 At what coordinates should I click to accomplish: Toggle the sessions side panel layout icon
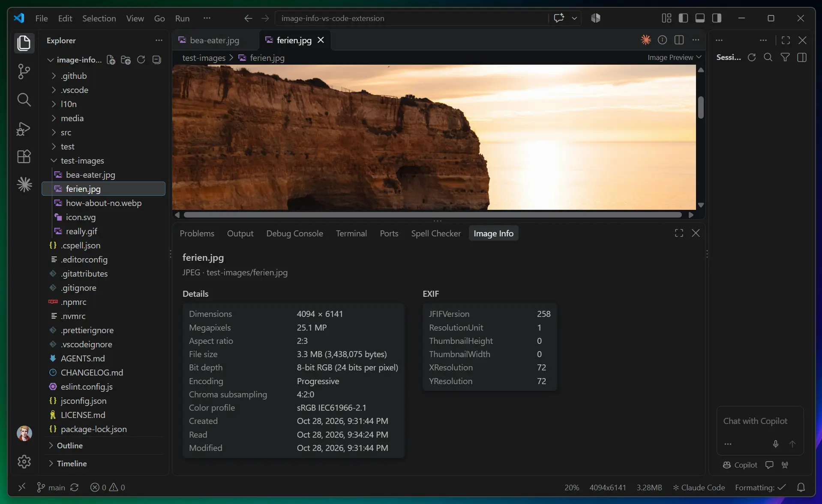pyautogui.click(x=802, y=57)
